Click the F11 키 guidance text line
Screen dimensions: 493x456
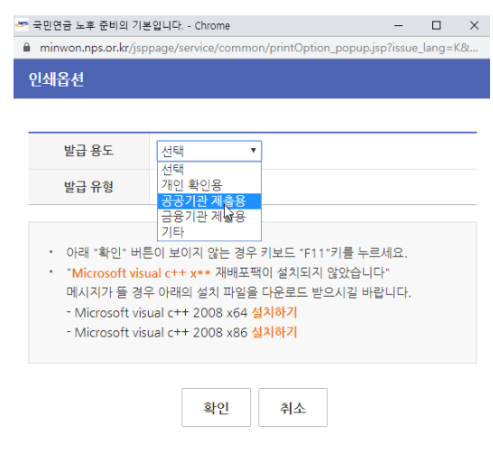click(237, 253)
